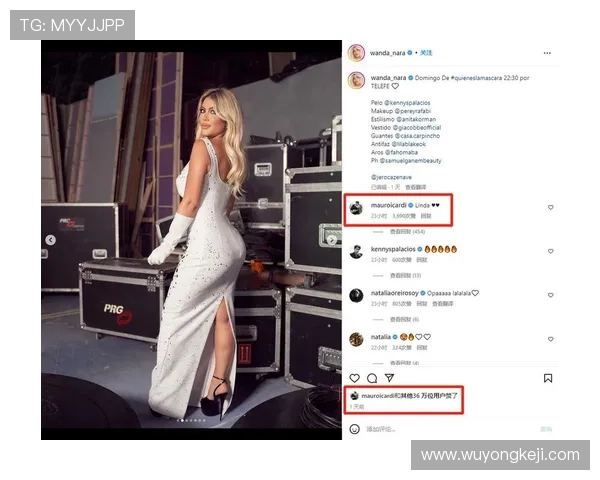Like mauroicardi's comment
This screenshot has height=480, width=600.
coord(550,207)
